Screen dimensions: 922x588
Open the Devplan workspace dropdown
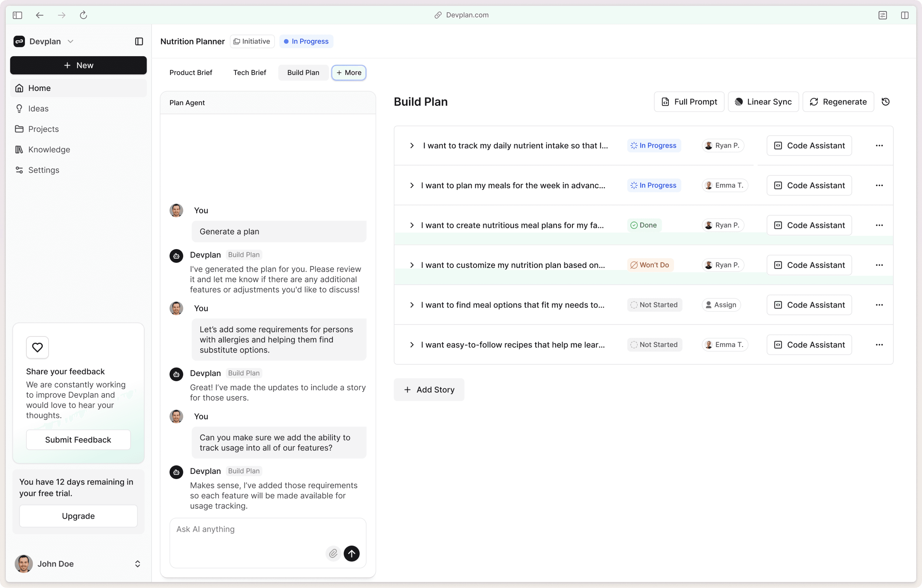70,41
